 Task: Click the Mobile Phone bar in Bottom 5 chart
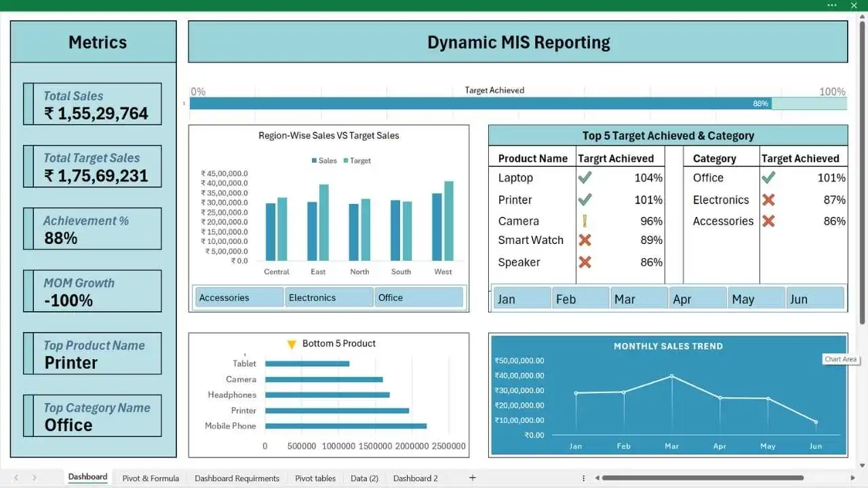pos(346,426)
